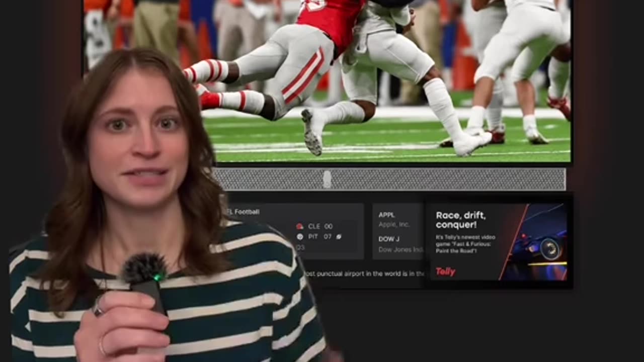Click the camera sensor on the soundbar
This screenshot has height=362, width=644.
click(327, 179)
